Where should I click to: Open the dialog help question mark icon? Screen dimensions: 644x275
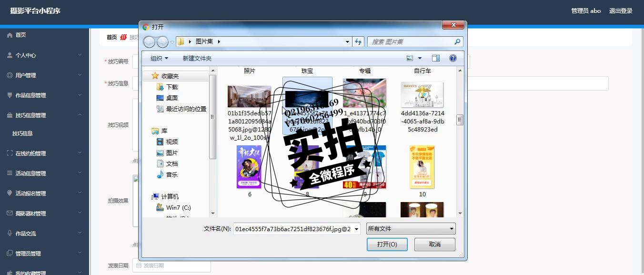[x=453, y=58]
